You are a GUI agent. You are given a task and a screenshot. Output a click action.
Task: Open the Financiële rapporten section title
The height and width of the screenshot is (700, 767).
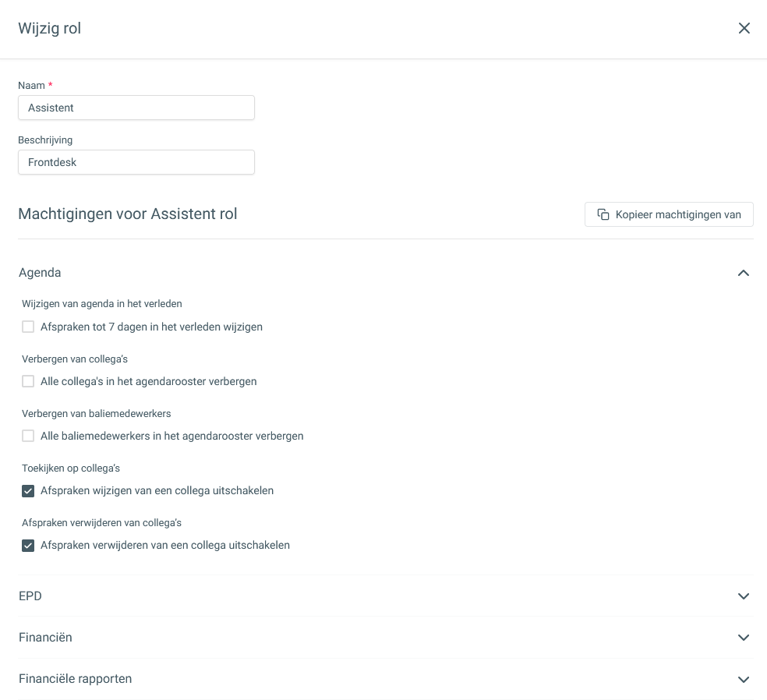[76, 679]
